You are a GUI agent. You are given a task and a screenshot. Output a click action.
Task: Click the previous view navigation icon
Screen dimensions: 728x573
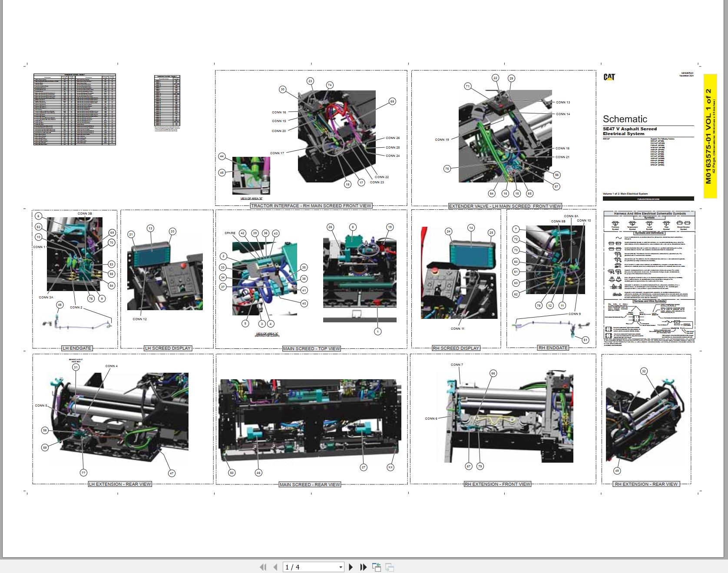point(377,567)
